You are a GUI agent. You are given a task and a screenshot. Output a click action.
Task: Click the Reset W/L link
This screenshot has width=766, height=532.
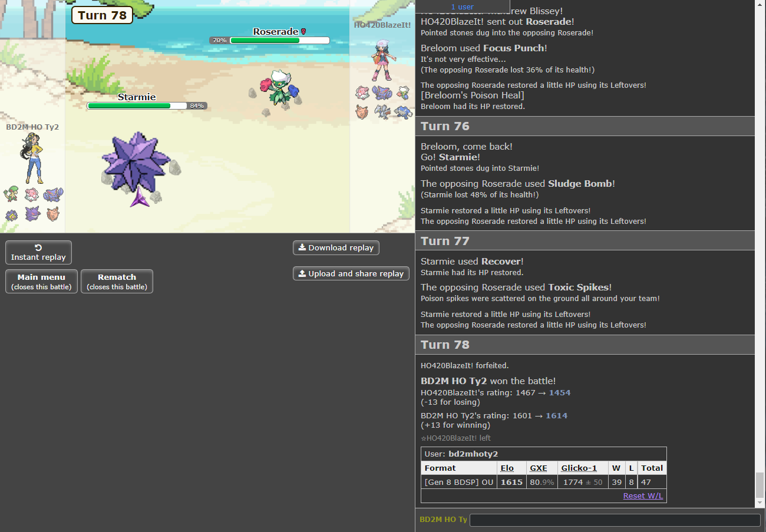tap(643, 495)
